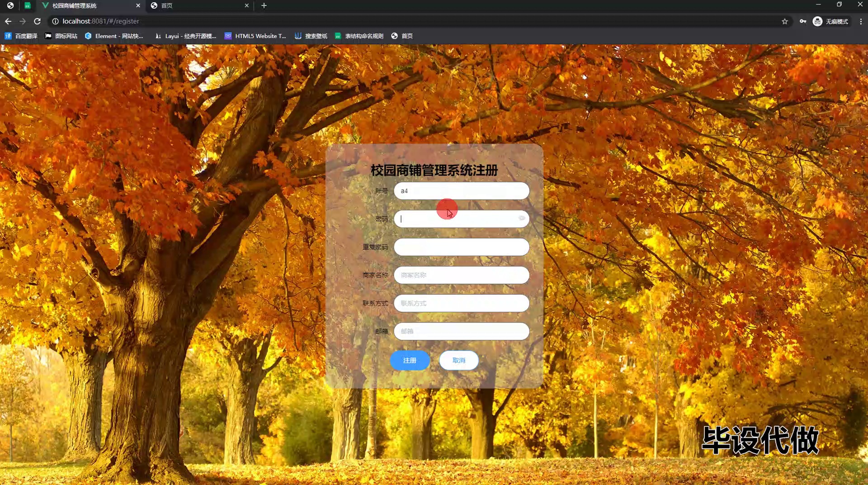The height and width of the screenshot is (485, 868).
Task: Open the 无痕模式 incognito profile button
Action: (x=830, y=21)
